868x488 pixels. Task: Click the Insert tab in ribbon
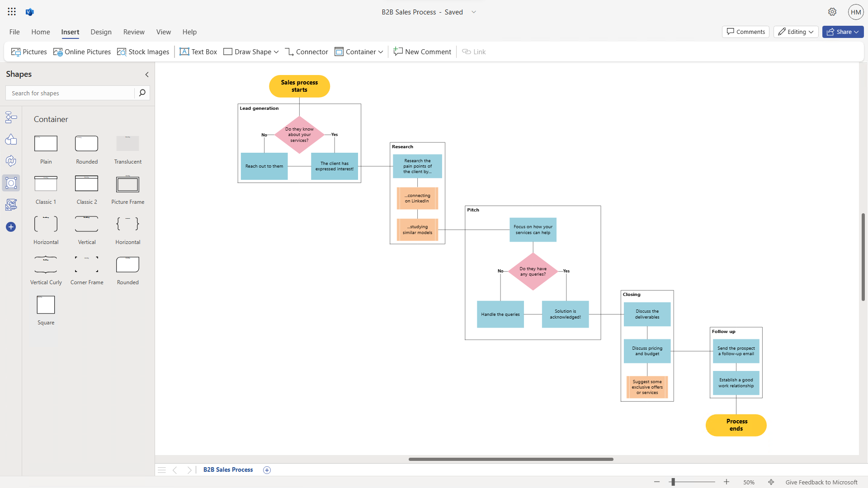[70, 32]
